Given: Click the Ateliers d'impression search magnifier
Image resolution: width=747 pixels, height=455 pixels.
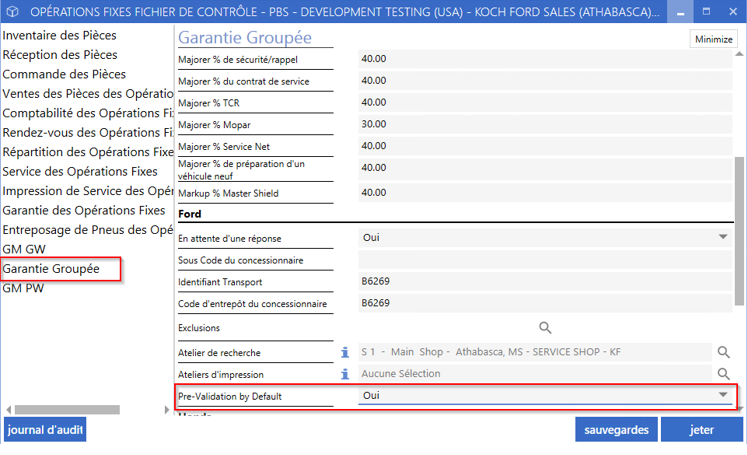Looking at the screenshot, I should click(723, 374).
